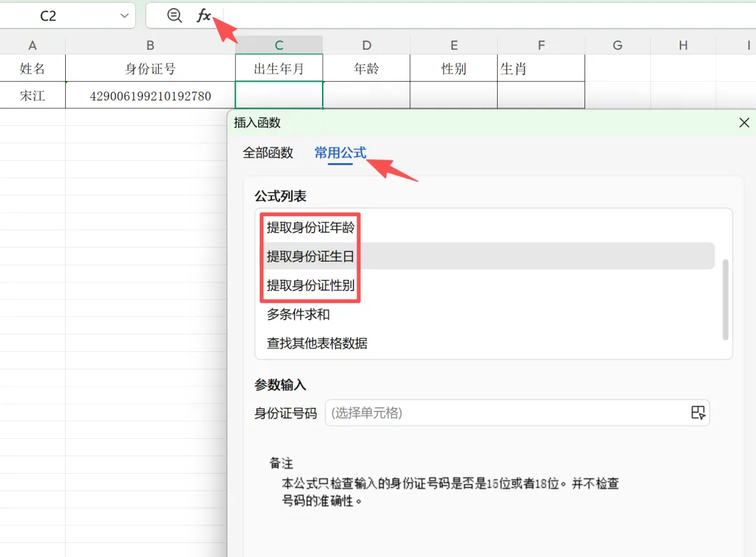Click the ID number cell 429006199210192780
This screenshot has width=756, height=557.
pyautogui.click(x=150, y=95)
